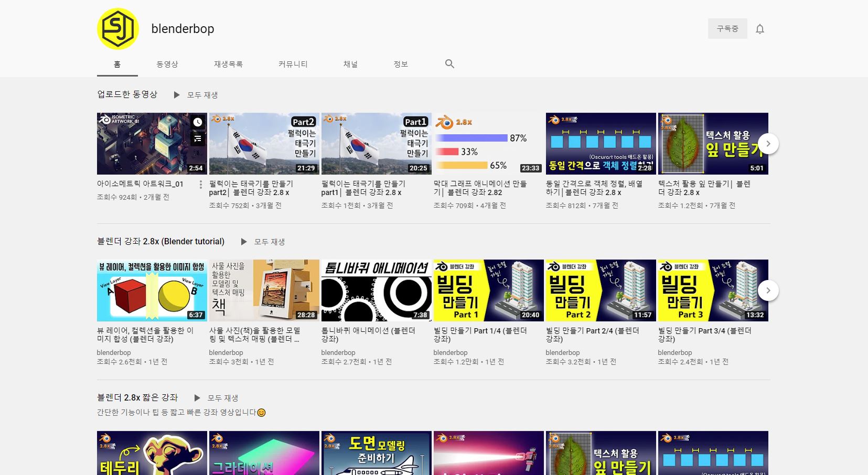Open 블렌더 2.8x 짧은 강좌 section heading
The width and height of the screenshot is (868, 475).
(x=137, y=397)
